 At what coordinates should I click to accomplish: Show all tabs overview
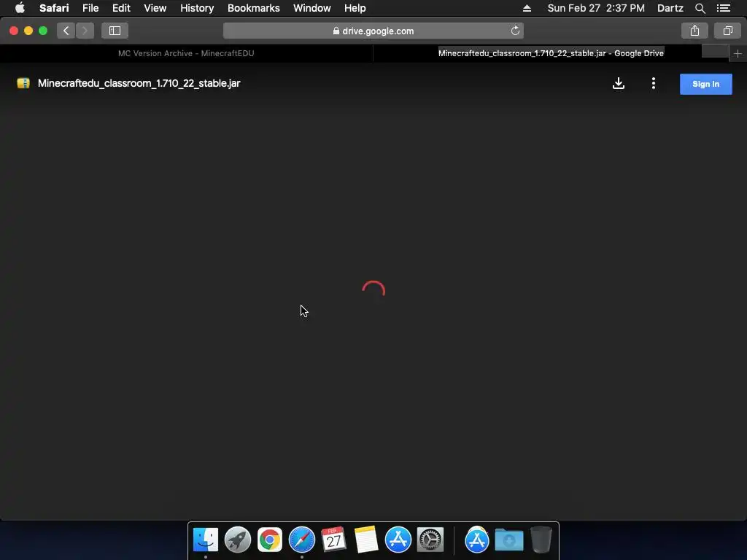pos(727,31)
